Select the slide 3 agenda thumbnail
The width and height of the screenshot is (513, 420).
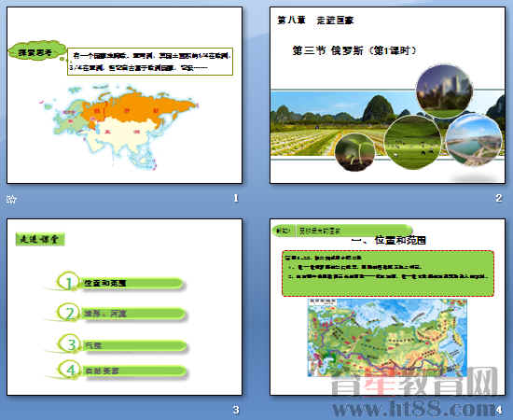125,307
